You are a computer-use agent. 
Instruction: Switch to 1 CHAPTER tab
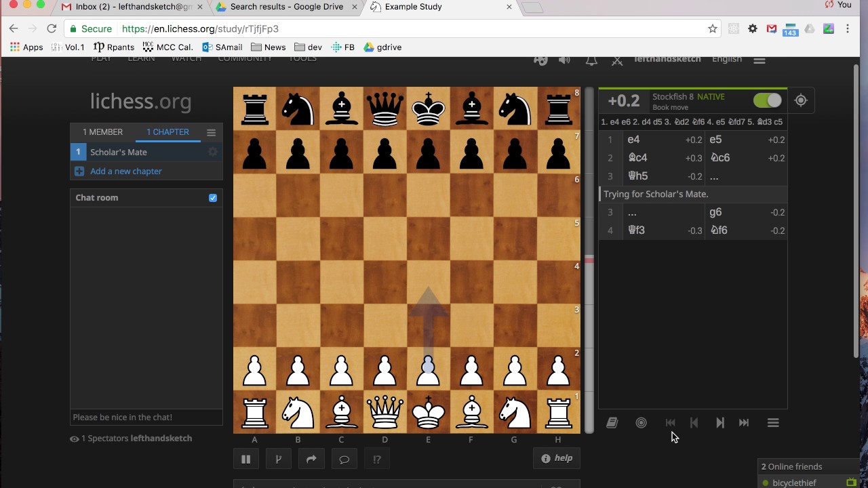coord(167,132)
